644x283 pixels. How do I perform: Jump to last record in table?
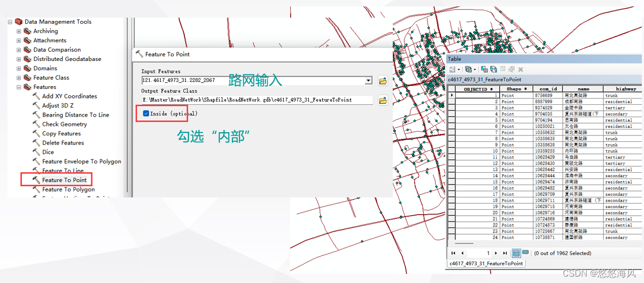[x=505, y=253]
